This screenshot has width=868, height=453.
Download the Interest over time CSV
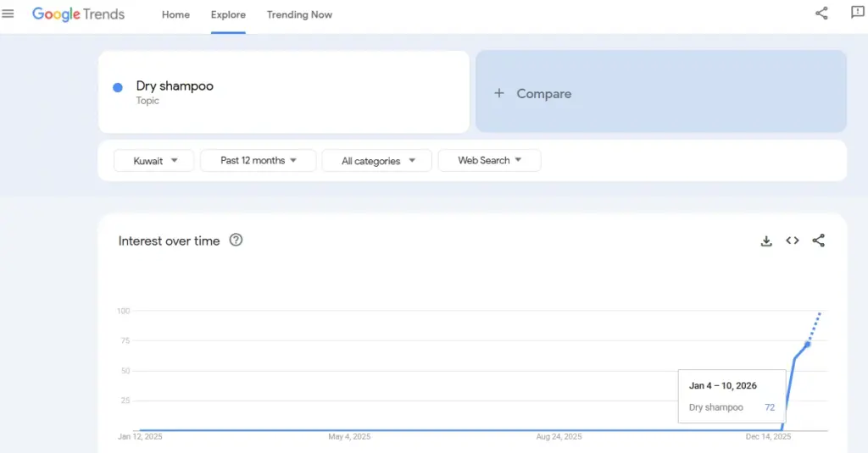click(766, 241)
